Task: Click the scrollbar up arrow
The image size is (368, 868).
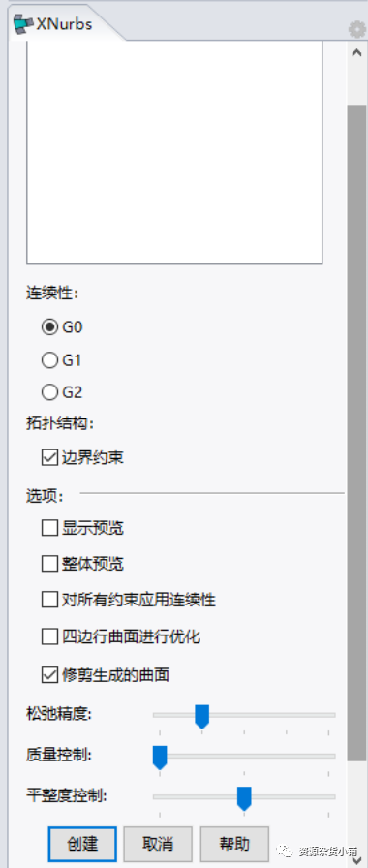Action: (x=357, y=52)
